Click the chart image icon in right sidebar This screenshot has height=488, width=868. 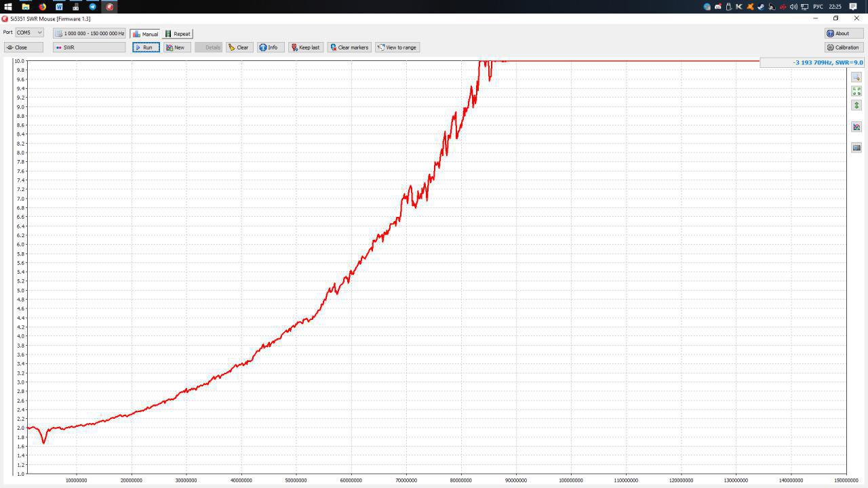click(x=856, y=127)
